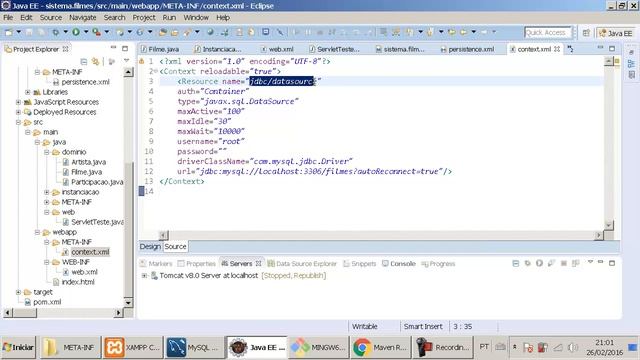Click the New file toolbar icon
This screenshot has height=360, width=640.
click(8, 32)
